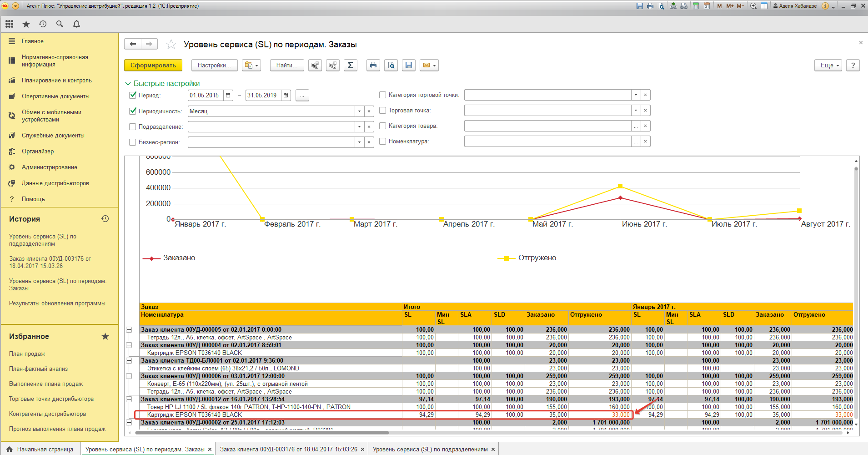This screenshot has width=868, height=455.
Task: Open the Периодичность dropdown list
Action: 359,111
